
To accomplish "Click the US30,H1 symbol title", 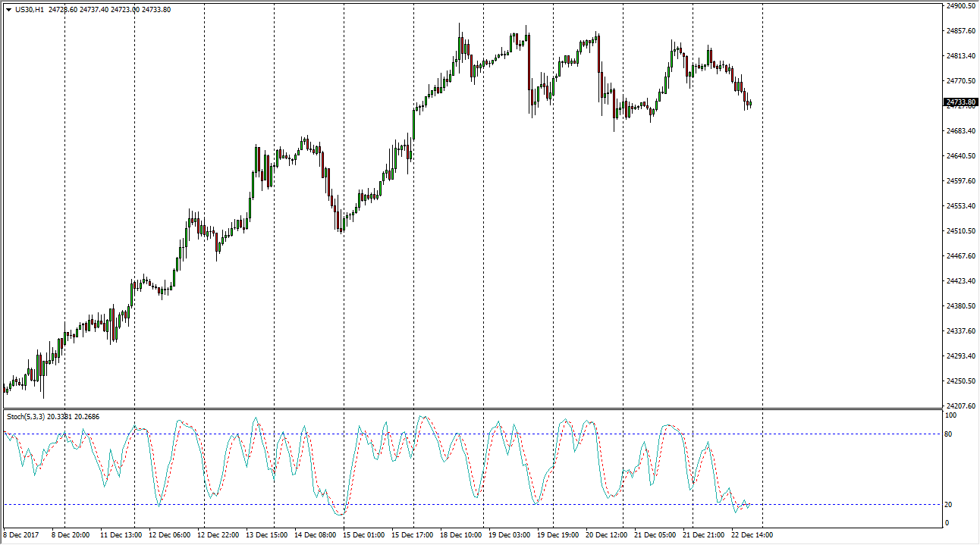I will coord(35,10).
